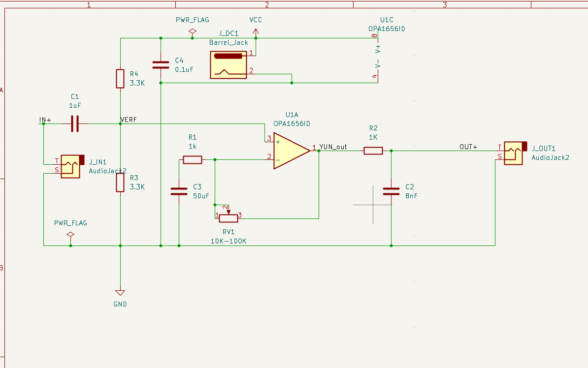Click the VERF net label

point(129,120)
